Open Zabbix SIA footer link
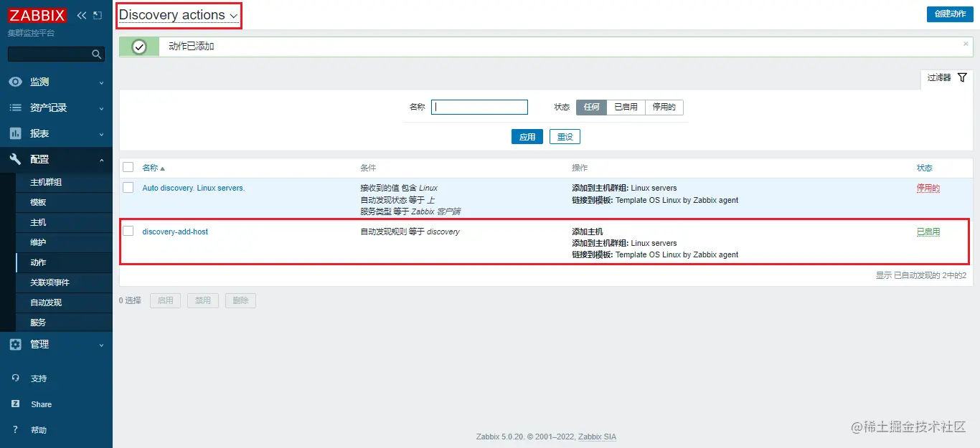Image resolution: width=980 pixels, height=448 pixels. click(597, 437)
